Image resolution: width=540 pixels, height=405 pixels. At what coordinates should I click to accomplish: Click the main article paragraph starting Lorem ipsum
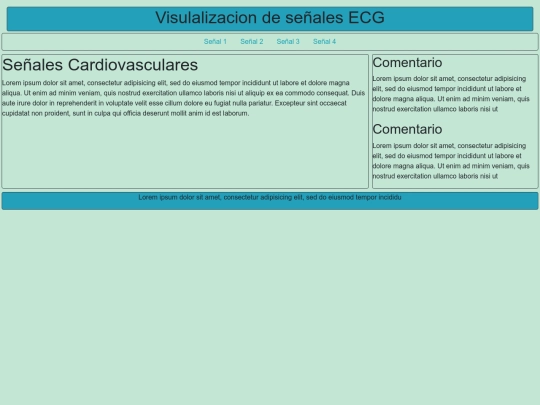coord(183,98)
